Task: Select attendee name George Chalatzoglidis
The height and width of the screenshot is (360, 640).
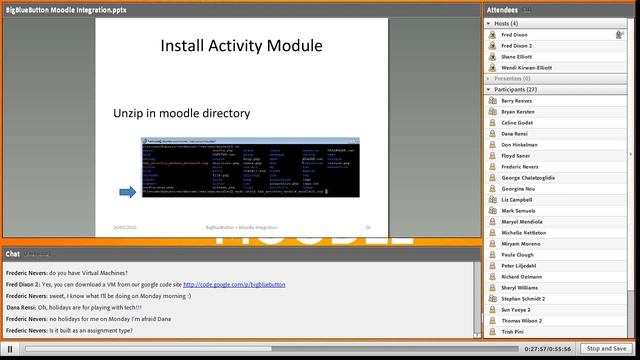Action: click(528, 178)
